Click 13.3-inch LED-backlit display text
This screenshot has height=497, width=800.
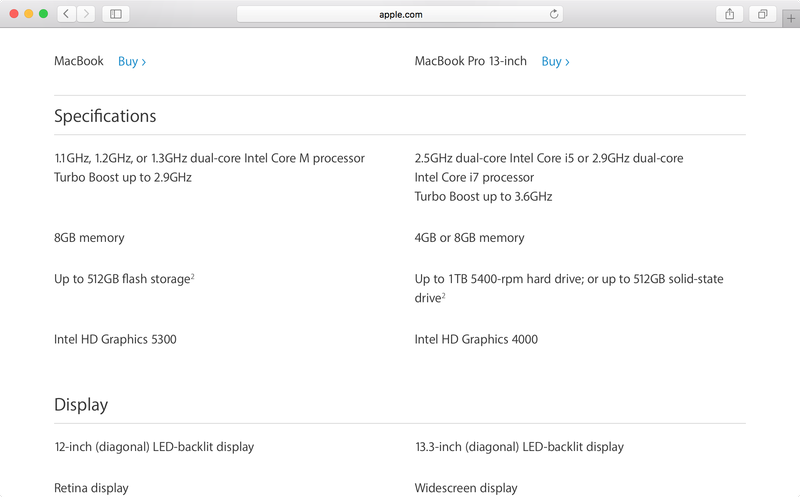point(519,447)
